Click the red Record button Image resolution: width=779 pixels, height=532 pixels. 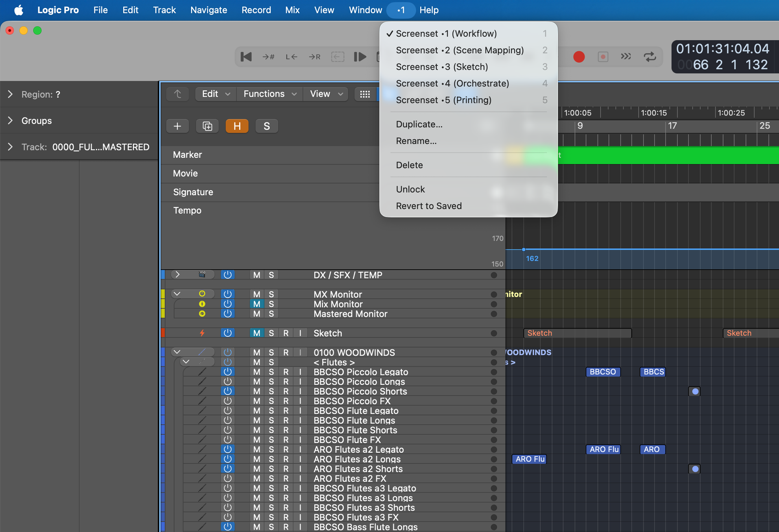[579, 57]
